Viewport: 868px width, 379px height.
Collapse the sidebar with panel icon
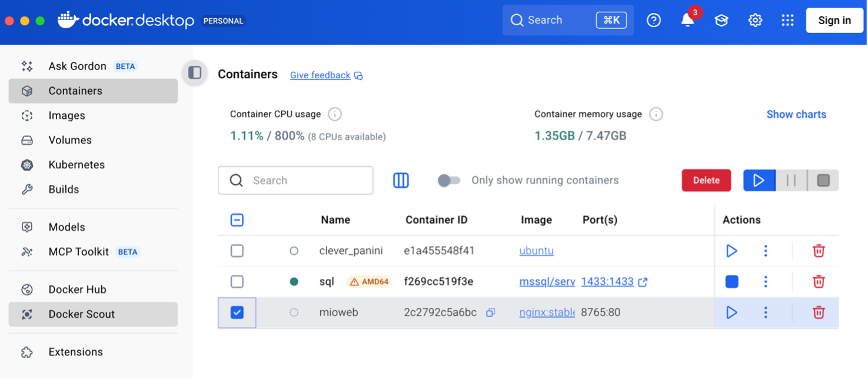tap(195, 73)
